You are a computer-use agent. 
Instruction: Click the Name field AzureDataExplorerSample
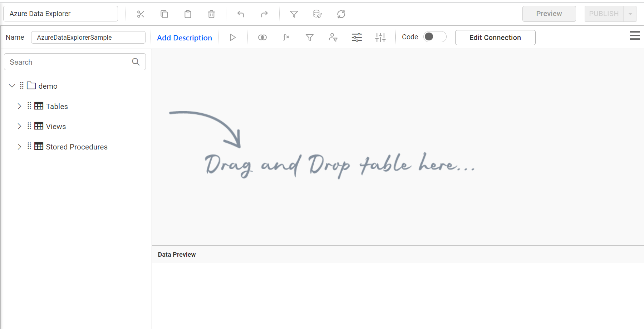coord(88,37)
